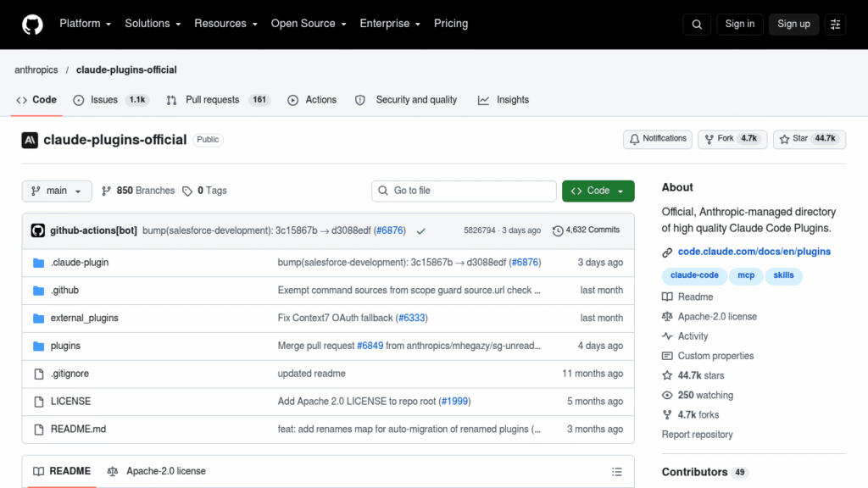Open code.claude.com/docs/en/plugins link

754,252
